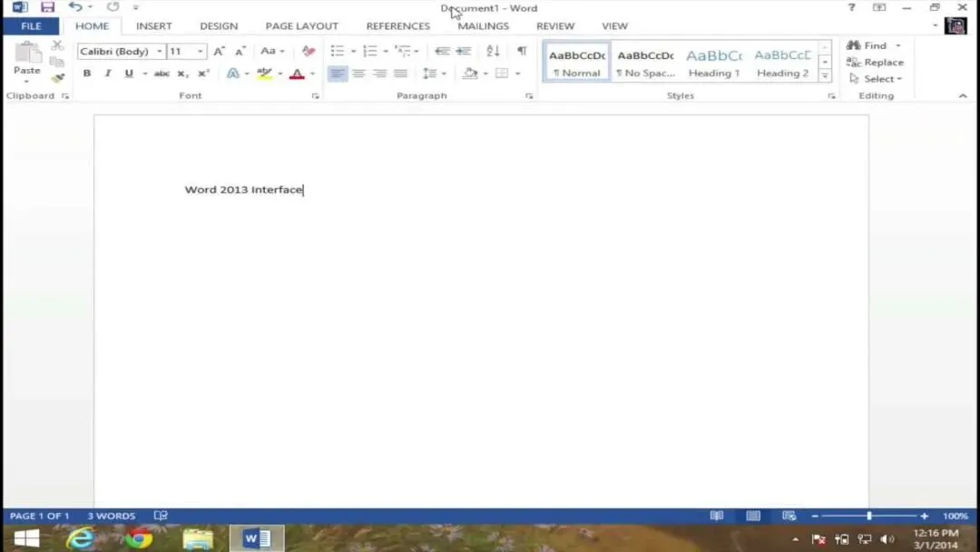
Task: Click the Repeat typing icon
Action: 113,7
